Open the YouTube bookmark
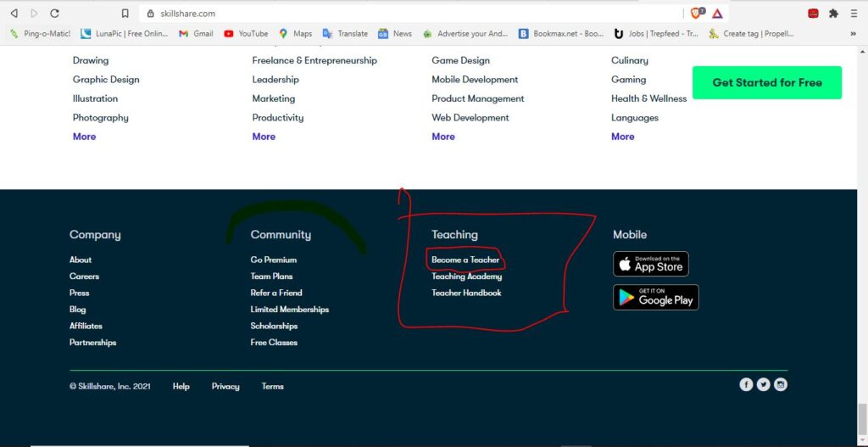868x447 pixels. [246, 34]
